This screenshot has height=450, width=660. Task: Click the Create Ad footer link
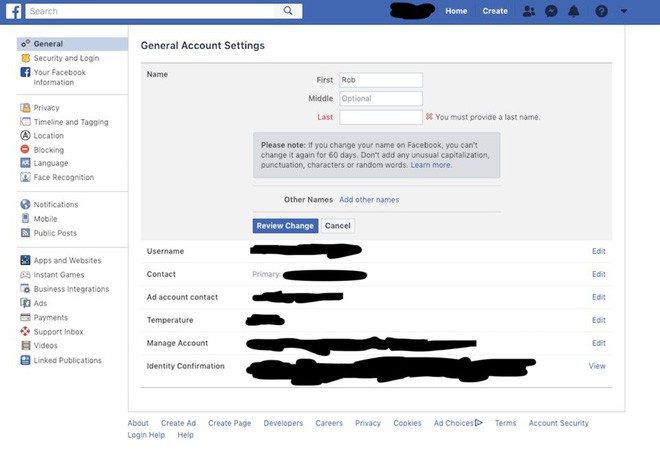178,423
